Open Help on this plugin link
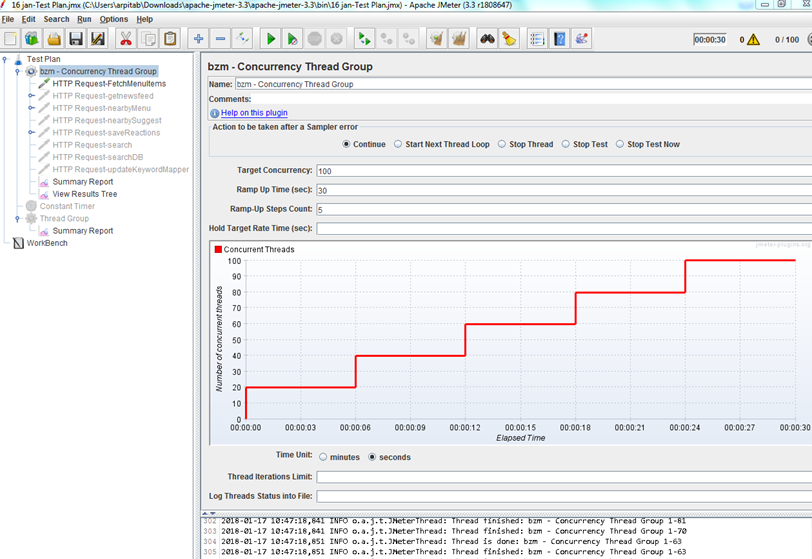 coord(254,113)
